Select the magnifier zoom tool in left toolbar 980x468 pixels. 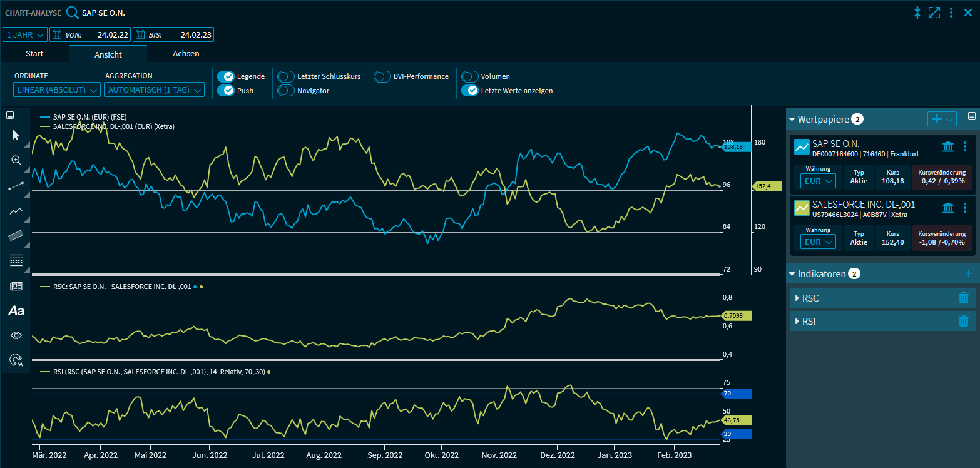(16, 160)
